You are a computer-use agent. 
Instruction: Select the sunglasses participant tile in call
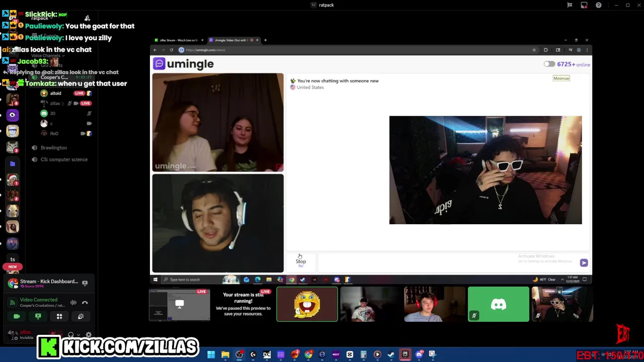point(562,304)
